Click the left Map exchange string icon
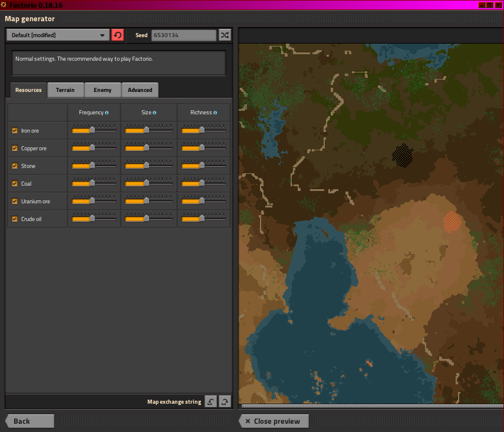The height and width of the screenshot is (432, 504). coord(211,401)
